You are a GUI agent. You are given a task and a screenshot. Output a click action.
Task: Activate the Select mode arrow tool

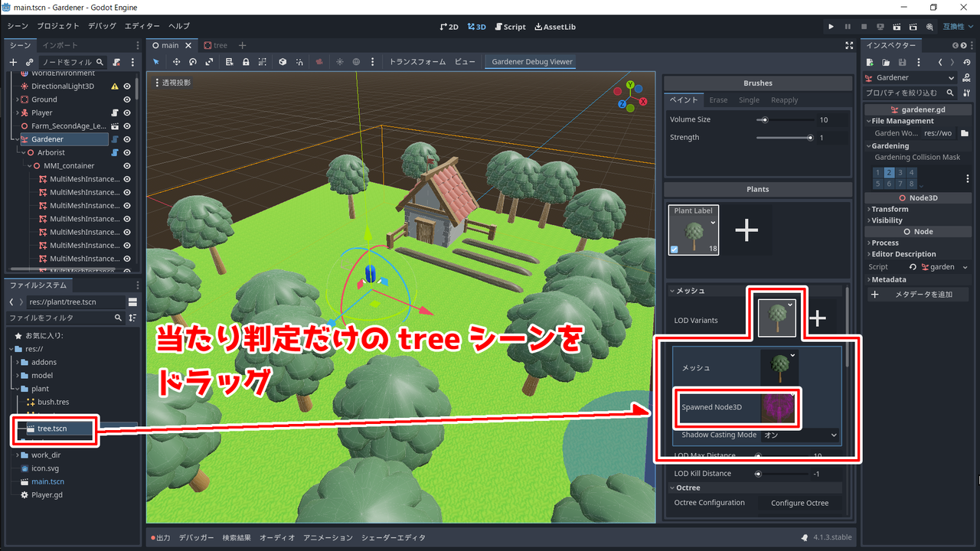click(x=156, y=62)
